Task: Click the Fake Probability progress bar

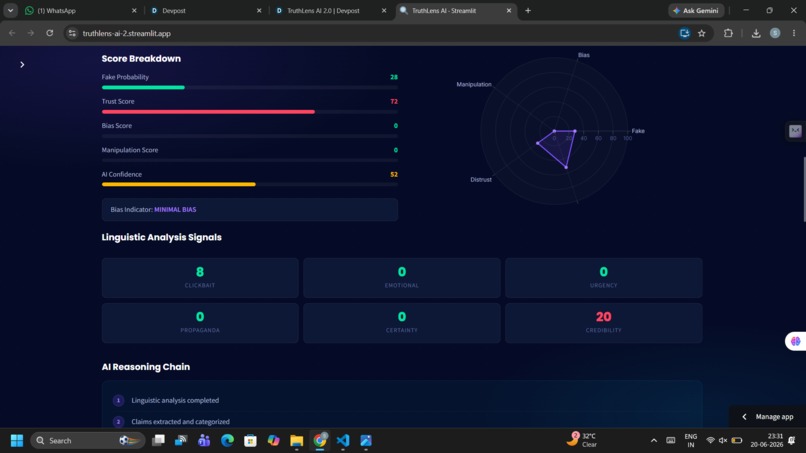Action: click(x=250, y=87)
